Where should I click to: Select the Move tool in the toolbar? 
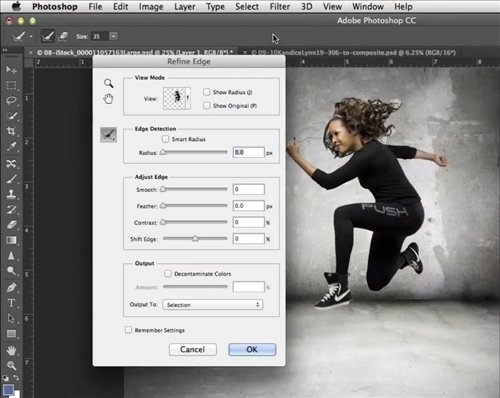(11, 70)
